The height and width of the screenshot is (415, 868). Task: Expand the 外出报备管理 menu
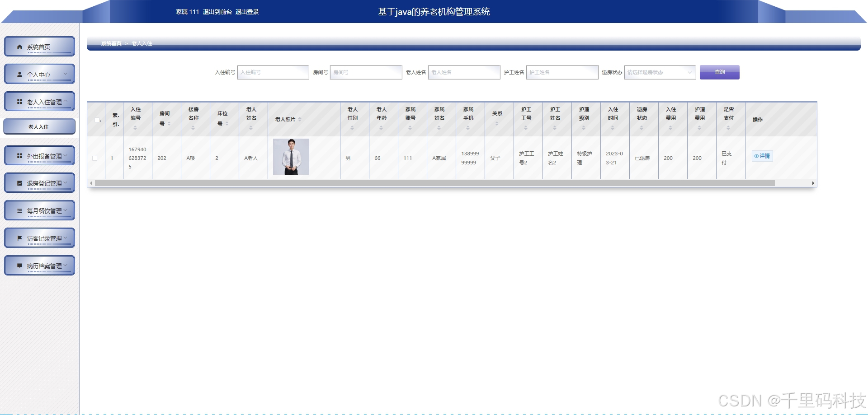(39, 156)
